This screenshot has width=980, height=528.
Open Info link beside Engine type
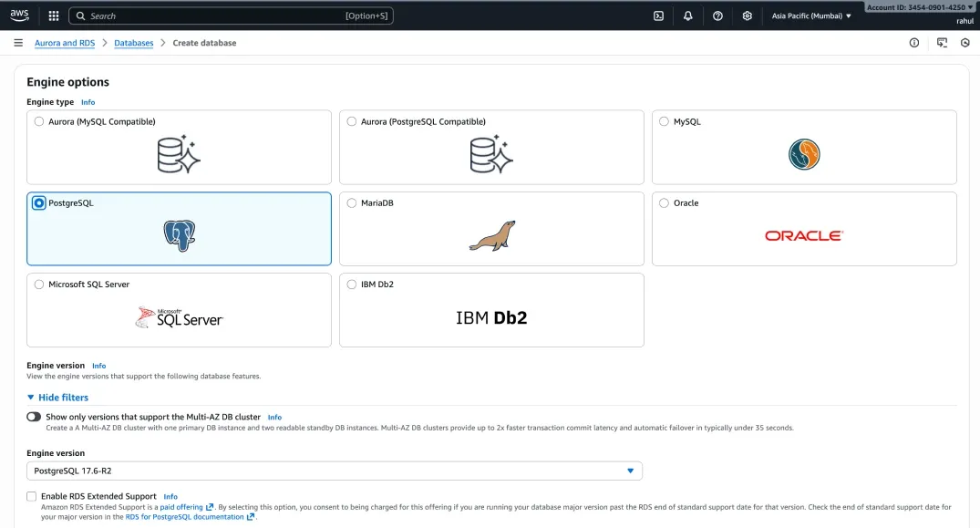(88, 102)
